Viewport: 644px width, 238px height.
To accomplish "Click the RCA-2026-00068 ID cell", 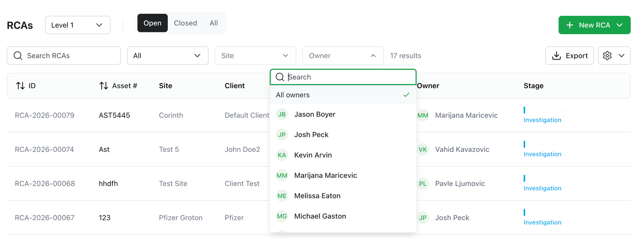I will tap(45, 183).
